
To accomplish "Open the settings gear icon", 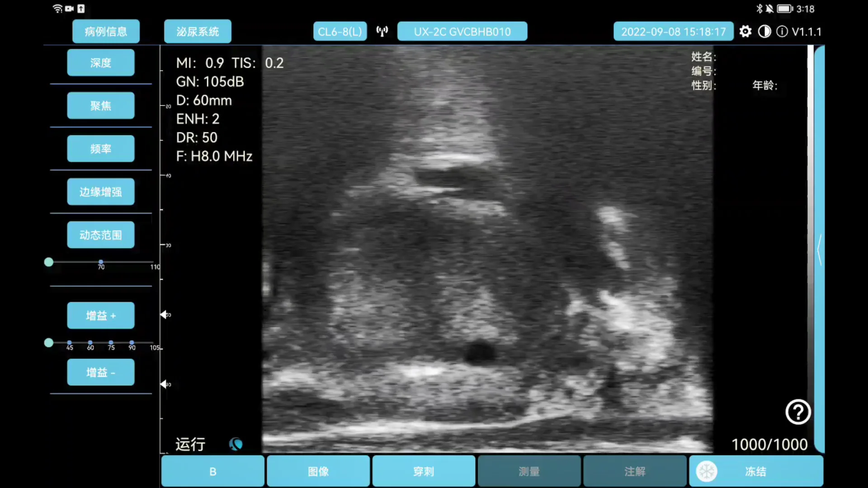I will point(745,31).
